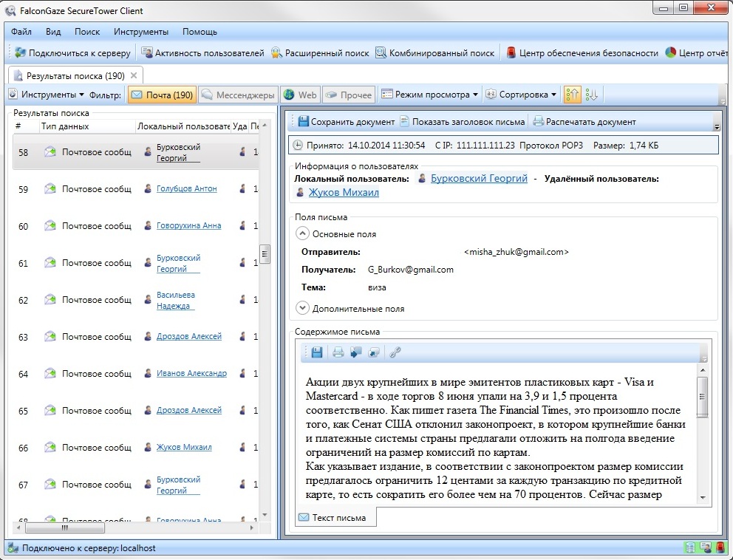The image size is (733, 560).
Task: Click the letter content vertical scrollbar thumb
Action: tap(702, 397)
